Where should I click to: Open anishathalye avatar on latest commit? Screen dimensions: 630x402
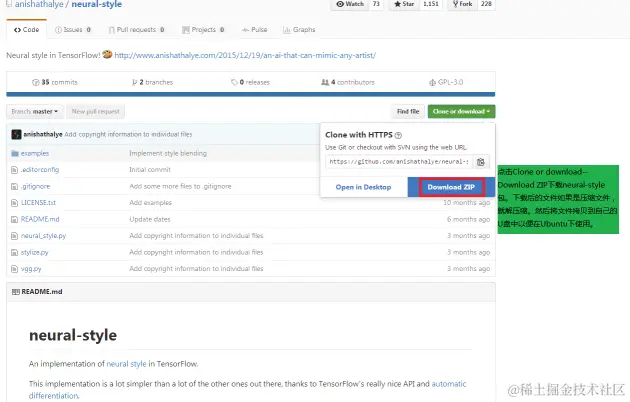[16, 135]
